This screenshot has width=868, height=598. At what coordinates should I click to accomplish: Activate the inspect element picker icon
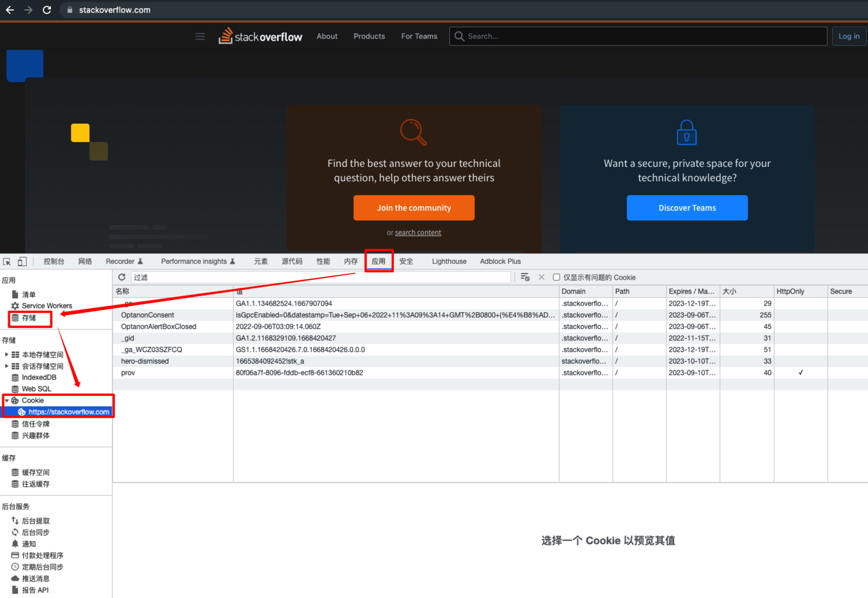(7, 261)
